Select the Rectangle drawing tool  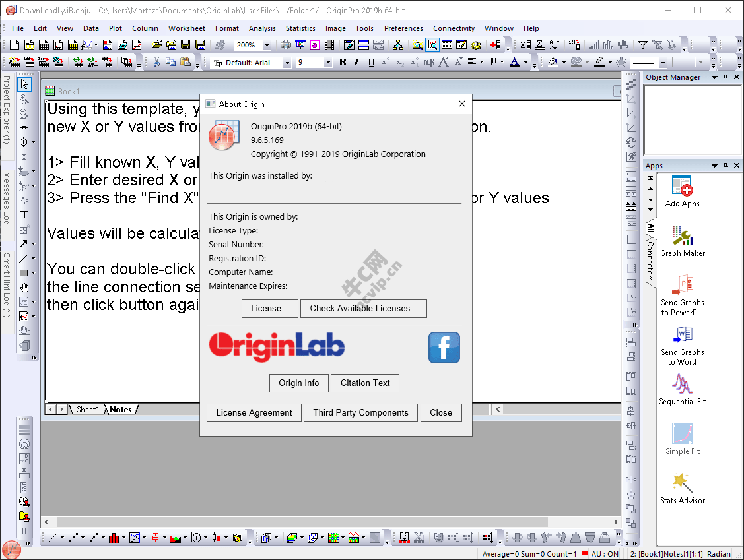coord(23,273)
